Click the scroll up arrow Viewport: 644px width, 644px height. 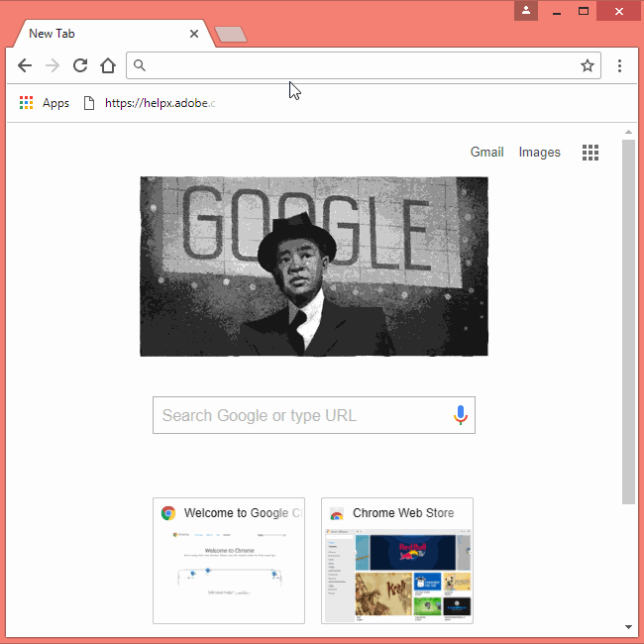628,132
